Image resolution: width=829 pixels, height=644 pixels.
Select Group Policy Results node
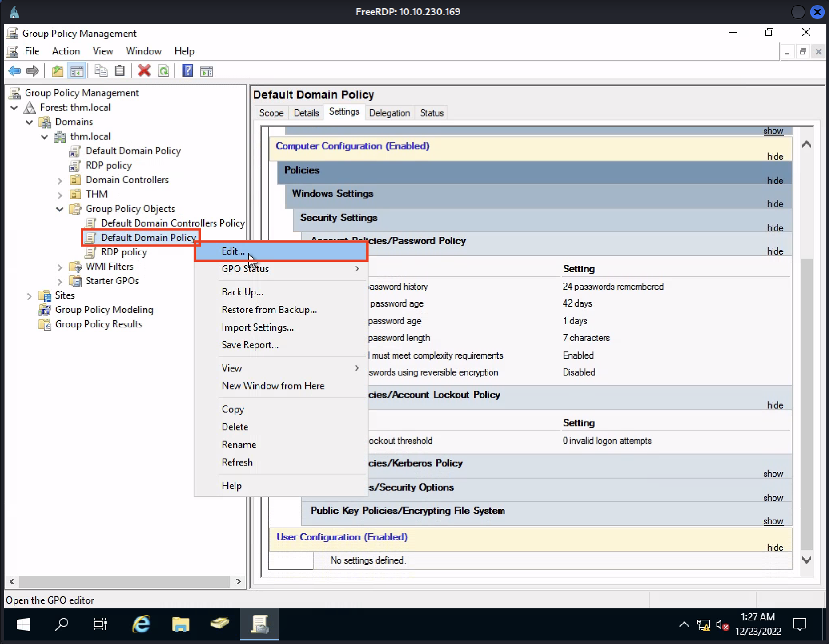tap(99, 324)
